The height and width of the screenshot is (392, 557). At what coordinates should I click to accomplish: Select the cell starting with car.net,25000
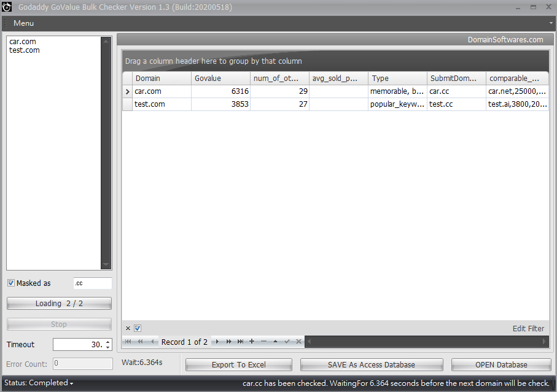pyautogui.click(x=518, y=91)
